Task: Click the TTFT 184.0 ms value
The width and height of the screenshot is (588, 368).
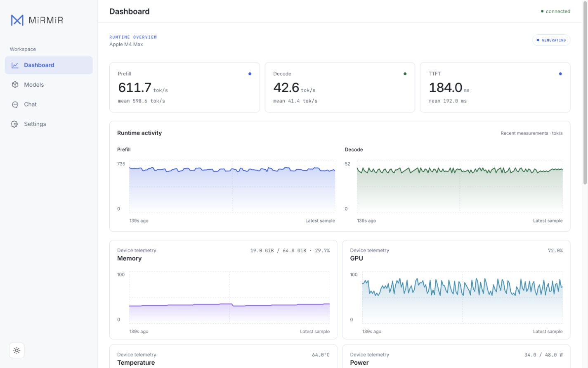Action: 449,88
